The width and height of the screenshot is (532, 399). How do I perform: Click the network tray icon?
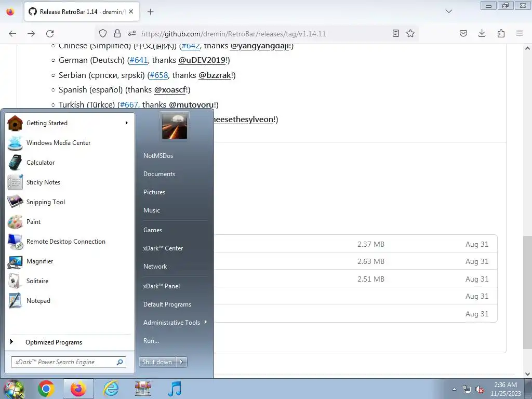coord(467,390)
